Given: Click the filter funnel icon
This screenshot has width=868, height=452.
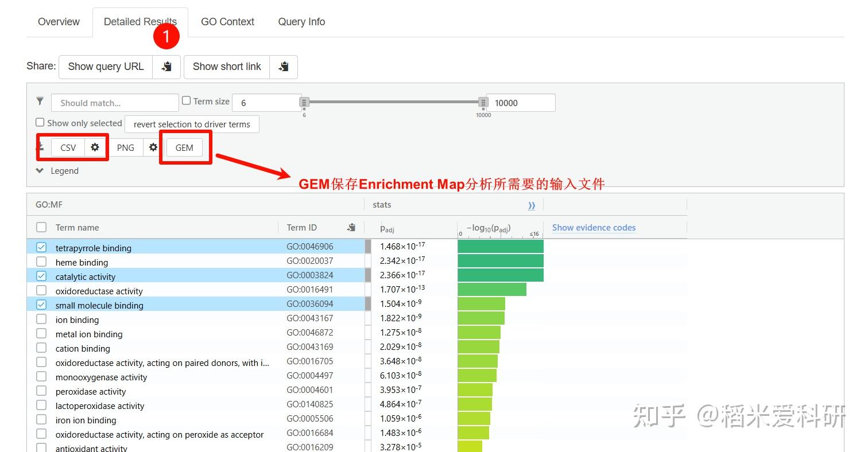Looking at the screenshot, I should tap(40, 101).
